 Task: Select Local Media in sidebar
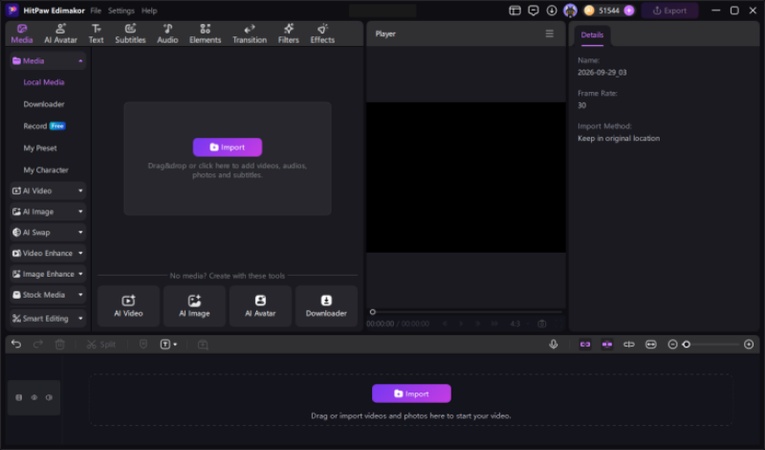click(x=44, y=82)
